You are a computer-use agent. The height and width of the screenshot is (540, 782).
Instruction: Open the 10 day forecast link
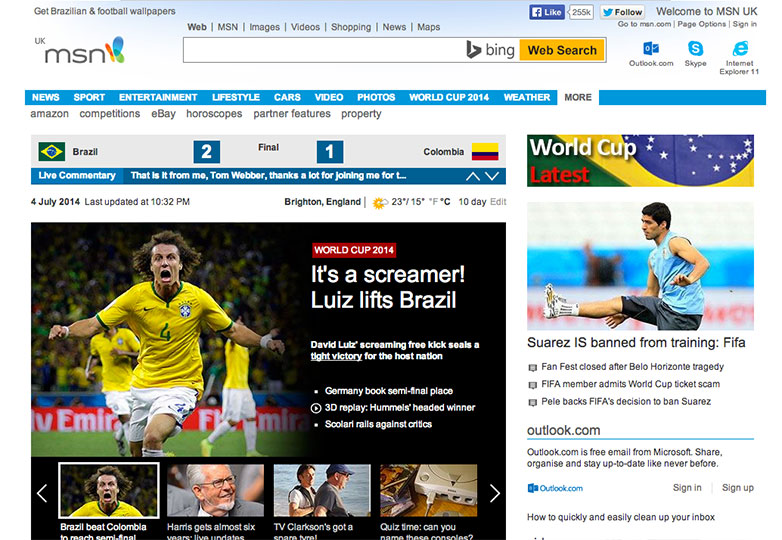coord(472,202)
